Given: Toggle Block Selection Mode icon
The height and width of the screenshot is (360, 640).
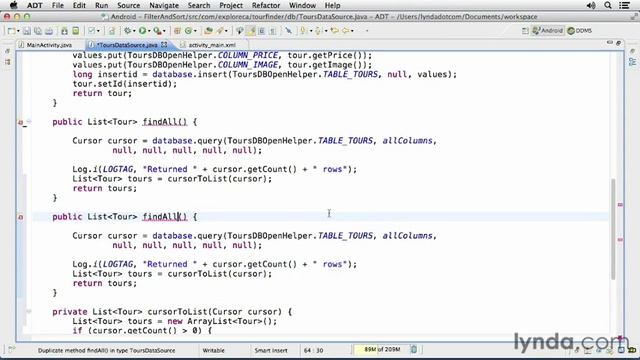Looking at the screenshot, I should (262, 31).
